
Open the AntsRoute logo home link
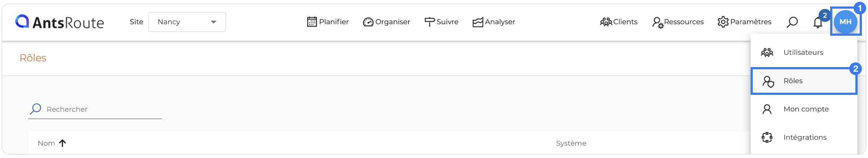point(59,22)
